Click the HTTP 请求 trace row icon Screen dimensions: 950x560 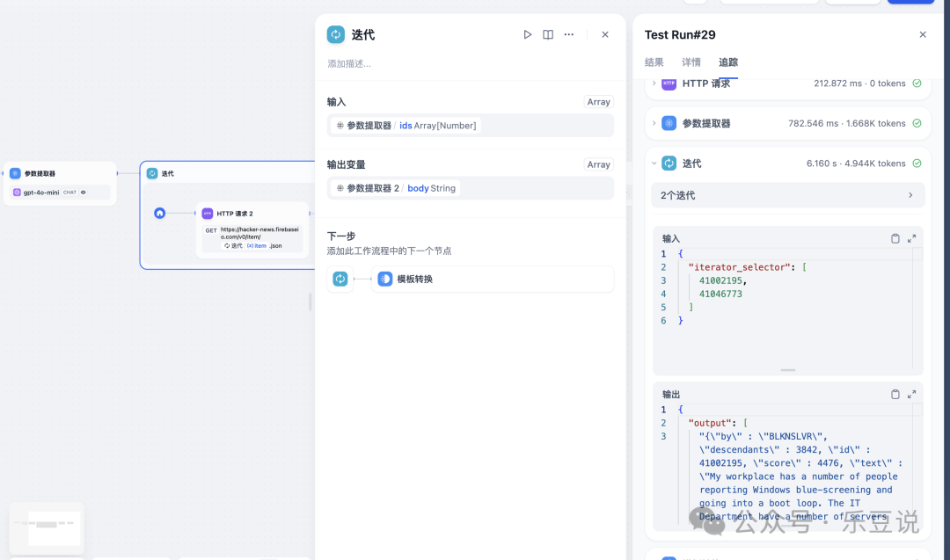(x=669, y=84)
